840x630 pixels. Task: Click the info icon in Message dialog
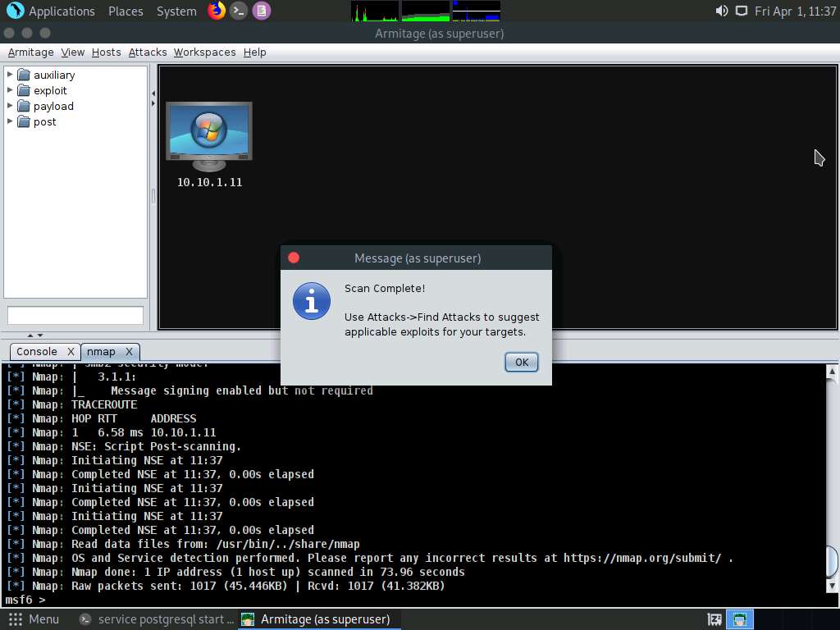pyautogui.click(x=312, y=301)
